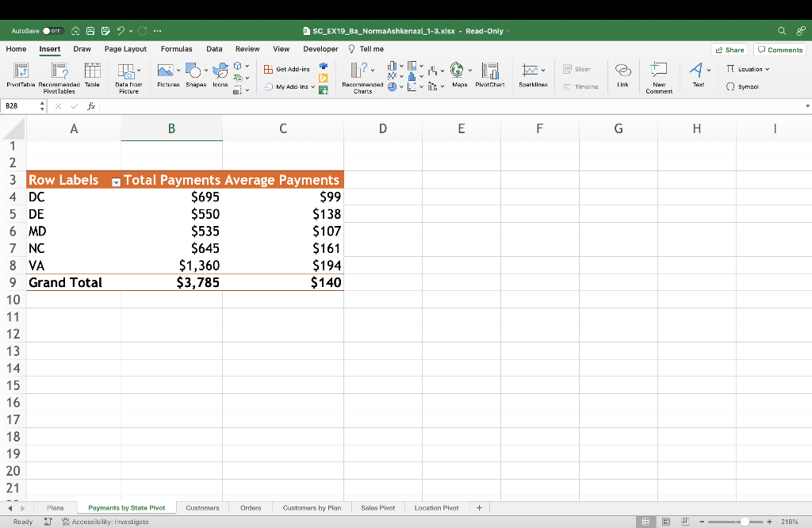The image size is (812, 528).
Task: Add a new sheet with the plus button
Action: [x=479, y=507]
